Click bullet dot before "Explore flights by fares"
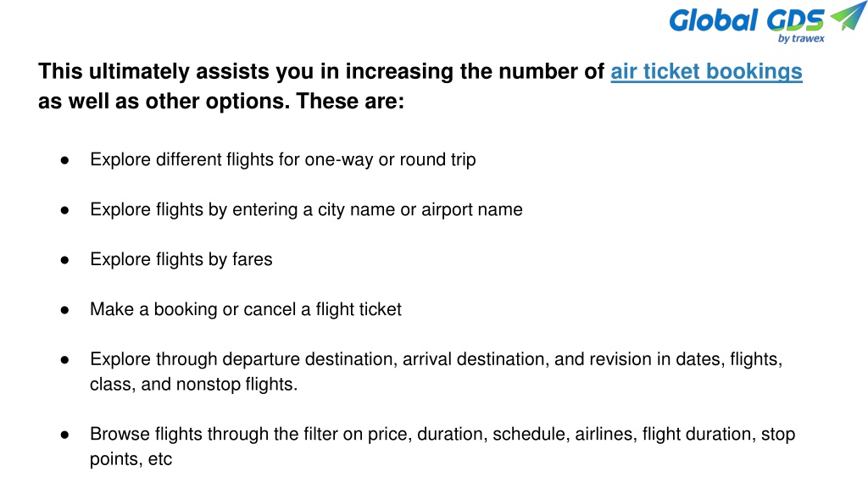The height and width of the screenshot is (488, 868). tap(64, 260)
